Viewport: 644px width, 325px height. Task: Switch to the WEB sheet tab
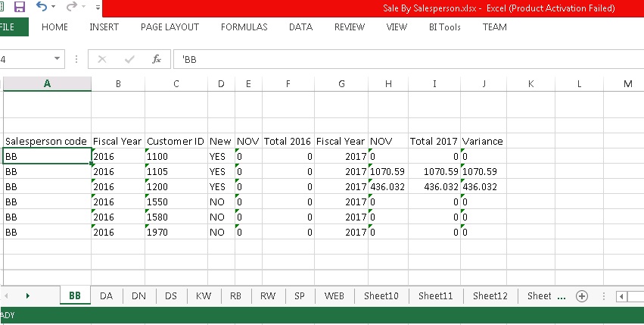pyautogui.click(x=334, y=295)
